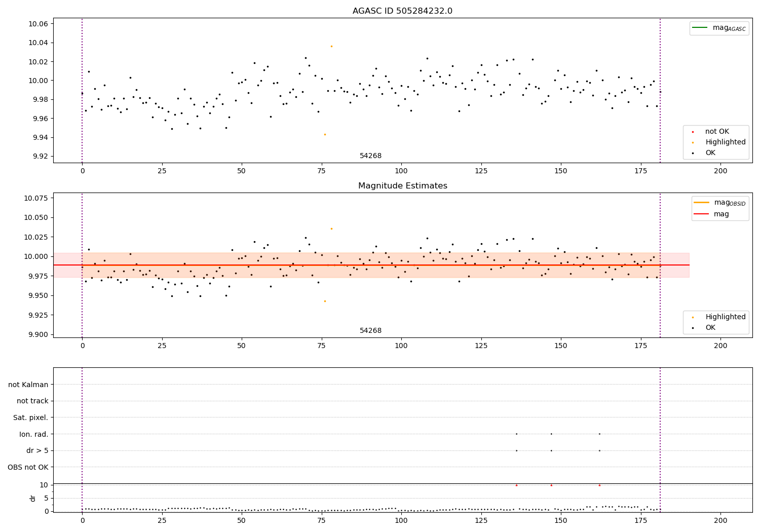Click the "9.92" y-axis tick label
This screenshot has height=532, width=760.
pos(40,156)
